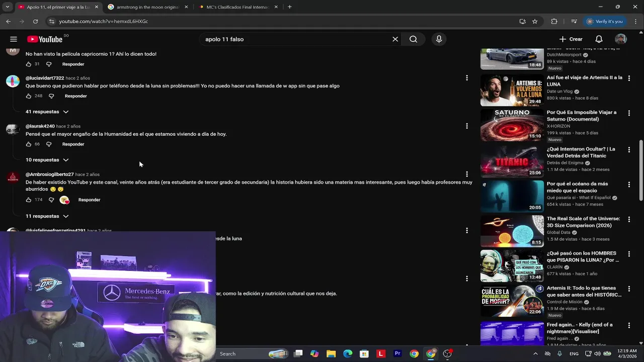Expand 10 respuestas thread
Screen dimensions: 644x362
point(47,160)
